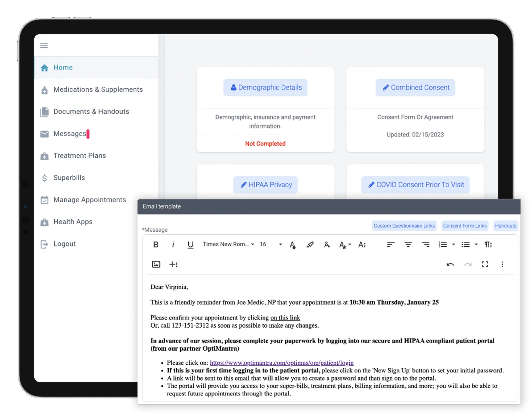
Task: Click the insert image icon
Action: [x=156, y=264]
